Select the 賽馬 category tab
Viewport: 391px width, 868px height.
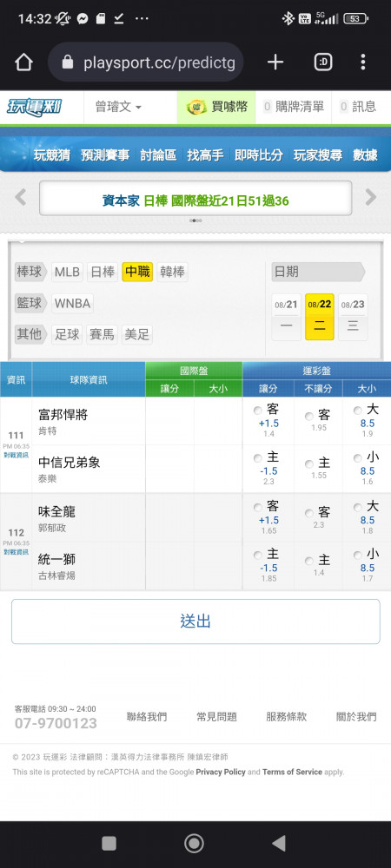coord(102,334)
